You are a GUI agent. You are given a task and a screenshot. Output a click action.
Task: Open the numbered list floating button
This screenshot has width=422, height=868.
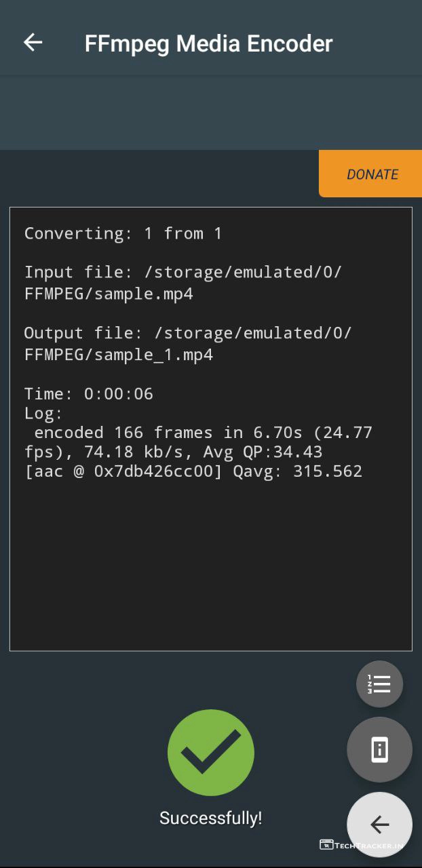click(x=379, y=684)
